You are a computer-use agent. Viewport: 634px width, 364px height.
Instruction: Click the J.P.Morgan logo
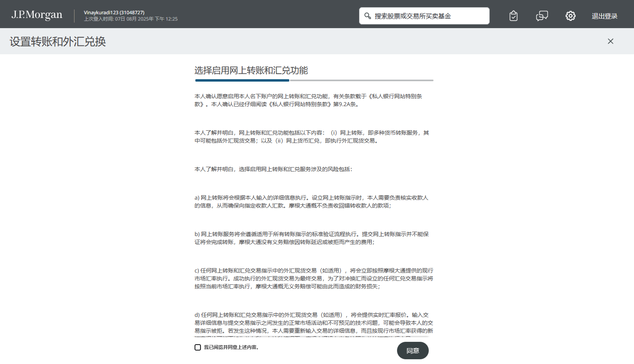37,15
